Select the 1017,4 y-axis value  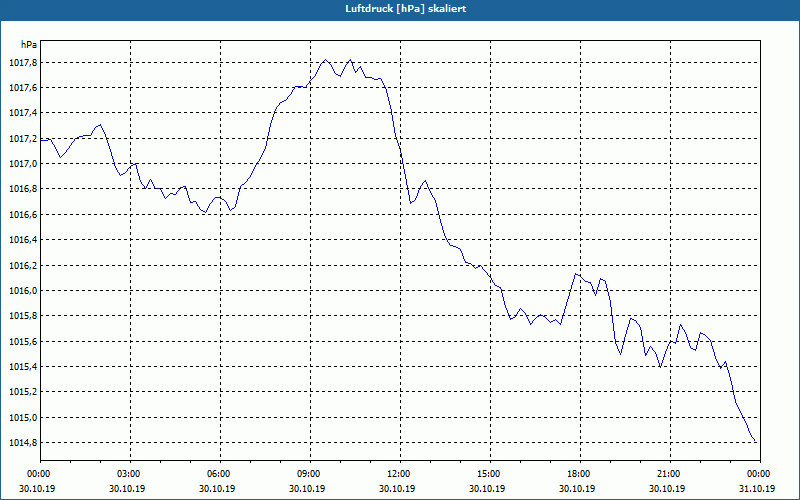pyautogui.click(x=23, y=113)
